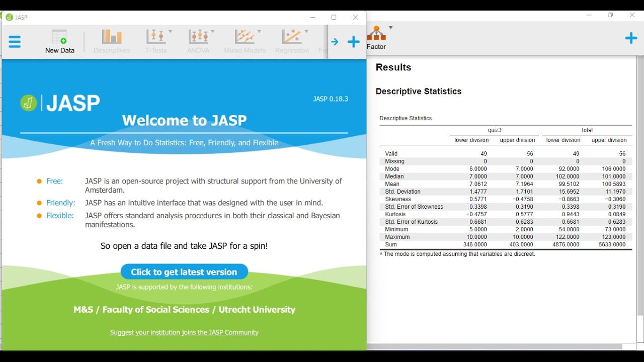Screen dimensions: 644x362
Task: Click the Sum value 5633.0000
Action: point(612,245)
